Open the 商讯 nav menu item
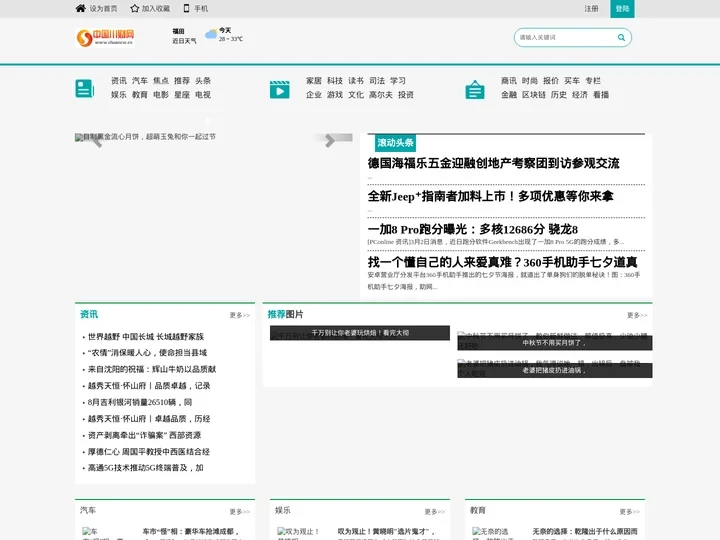 click(x=509, y=81)
